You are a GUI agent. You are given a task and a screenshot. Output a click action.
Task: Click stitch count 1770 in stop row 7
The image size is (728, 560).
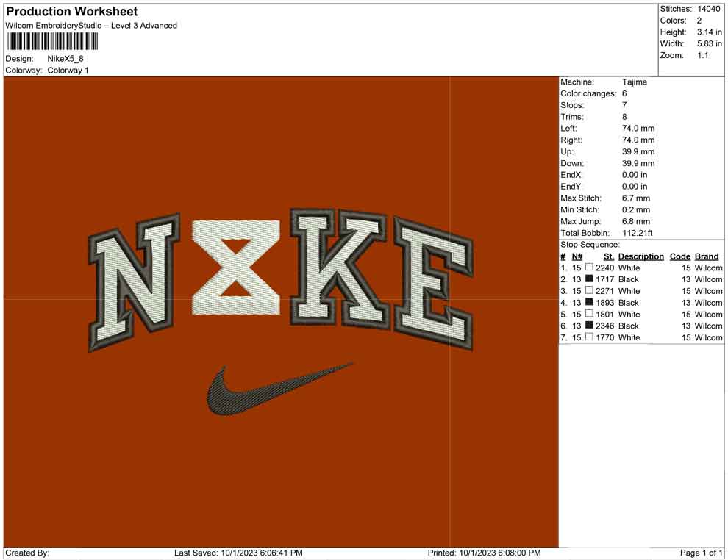point(605,338)
